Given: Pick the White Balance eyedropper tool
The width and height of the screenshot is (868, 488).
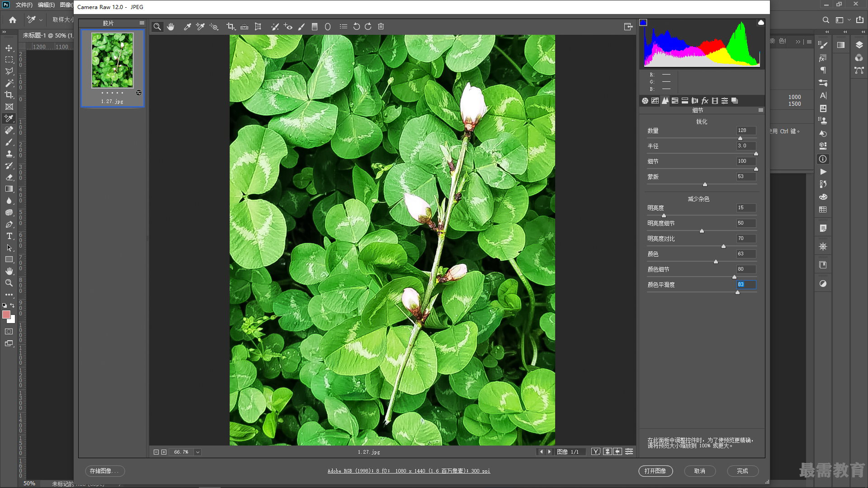Looking at the screenshot, I should [187, 27].
